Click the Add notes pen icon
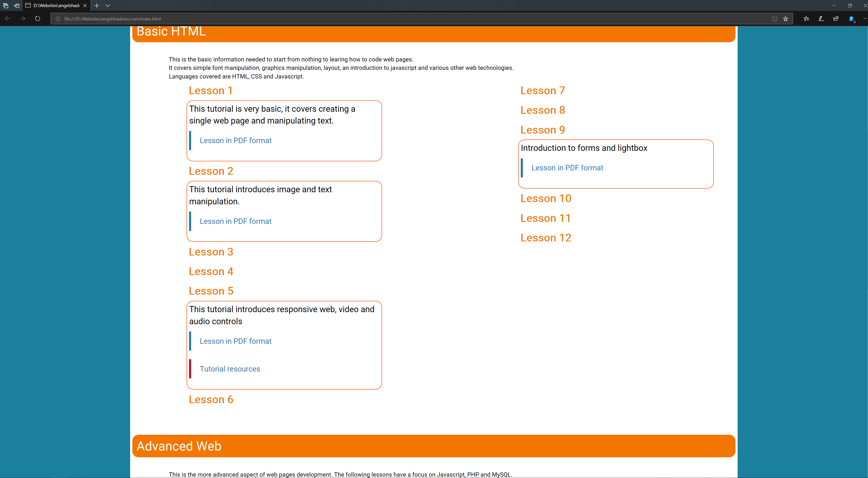Image resolution: width=868 pixels, height=478 pixels. point(821,19)
